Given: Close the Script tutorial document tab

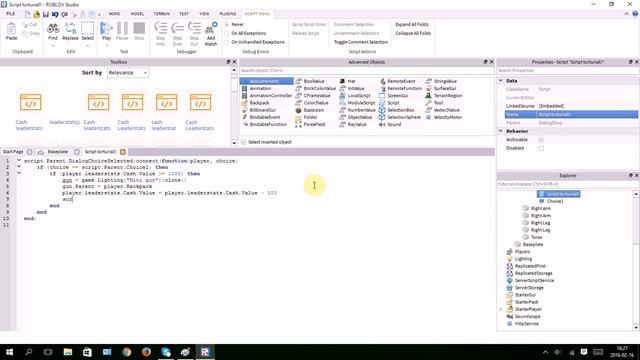Looking at the screenshot, I should coord(123,152).
